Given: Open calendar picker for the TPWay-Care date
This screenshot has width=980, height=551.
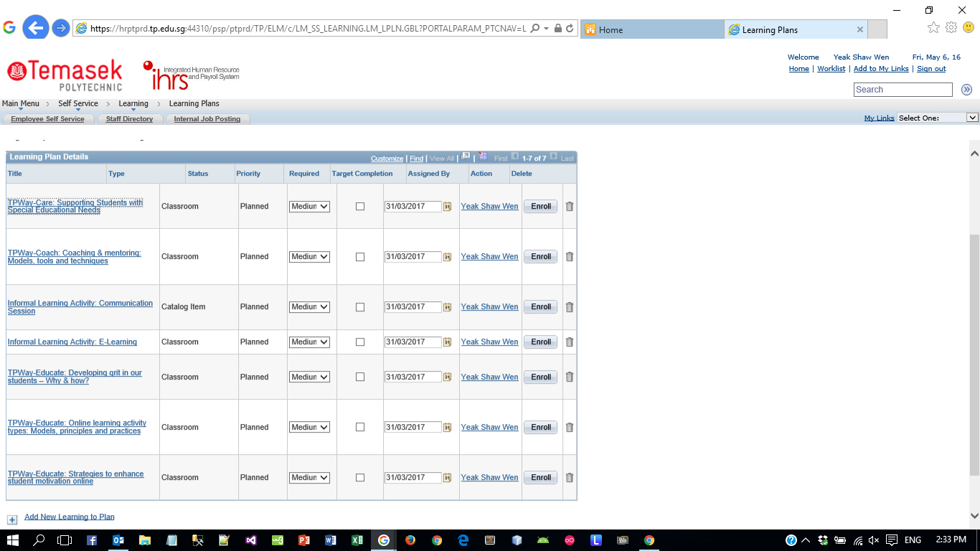Looking at the screenshot, I should 447,207.
